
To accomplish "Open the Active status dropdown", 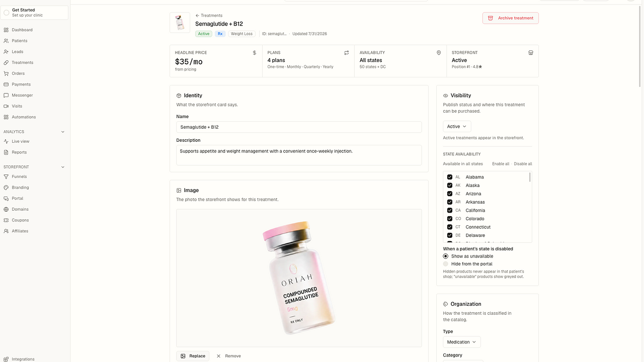I will tap(457, 127).
